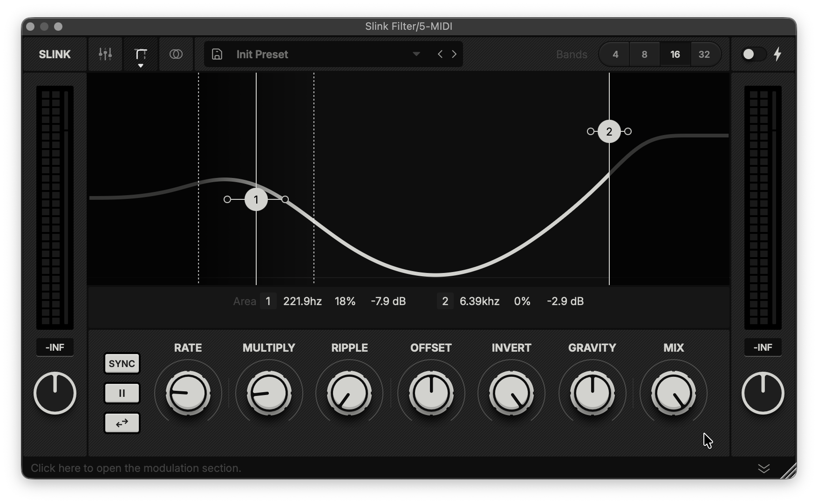The height and width of the screenshot is (504, 818).
Task: Click the INVERT knob
Action: click(511, 393)
